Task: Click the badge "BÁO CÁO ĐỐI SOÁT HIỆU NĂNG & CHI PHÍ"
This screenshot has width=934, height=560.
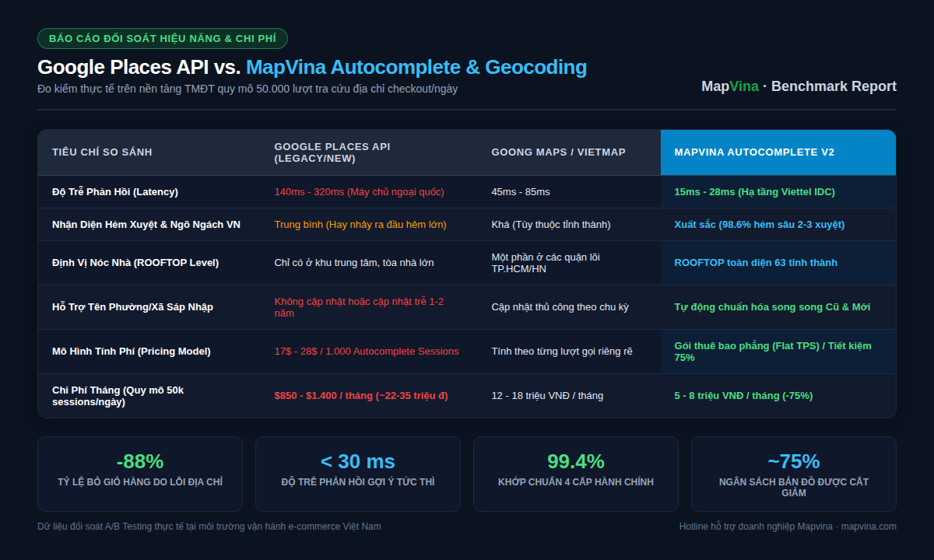Action: coord(163,38)
